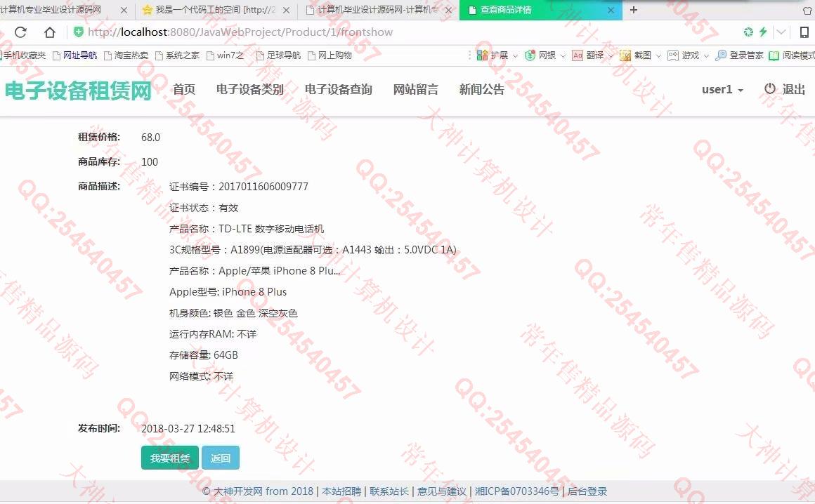The height and width of the screenshot is (504, 815).
Task: Click the 截图 screenshot icon
Action: 625,55
